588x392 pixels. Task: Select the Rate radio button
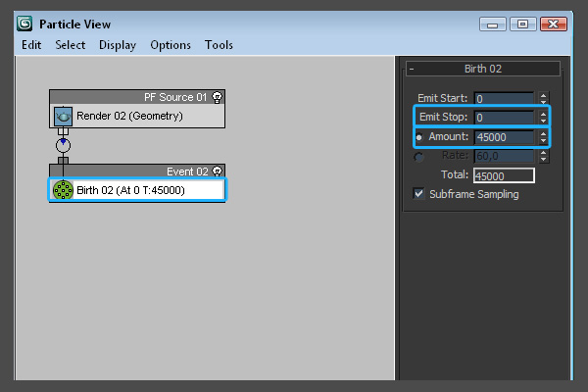coord(419,157)
